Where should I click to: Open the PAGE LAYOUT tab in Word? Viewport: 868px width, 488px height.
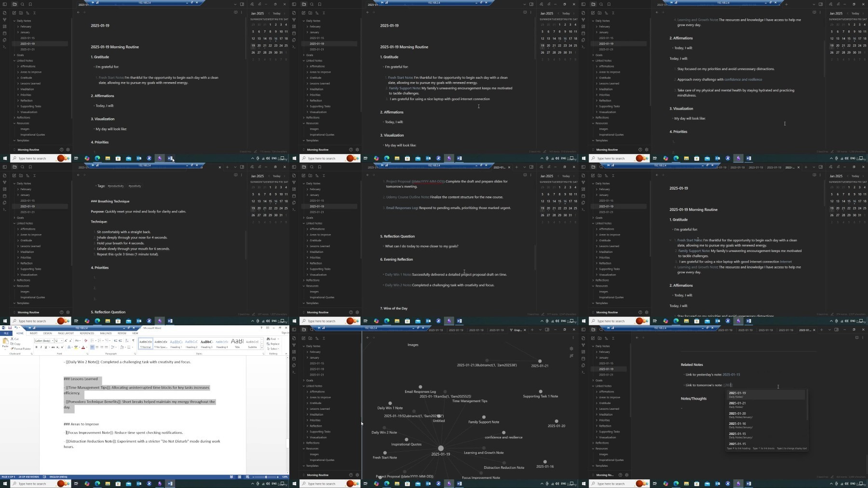66,333
